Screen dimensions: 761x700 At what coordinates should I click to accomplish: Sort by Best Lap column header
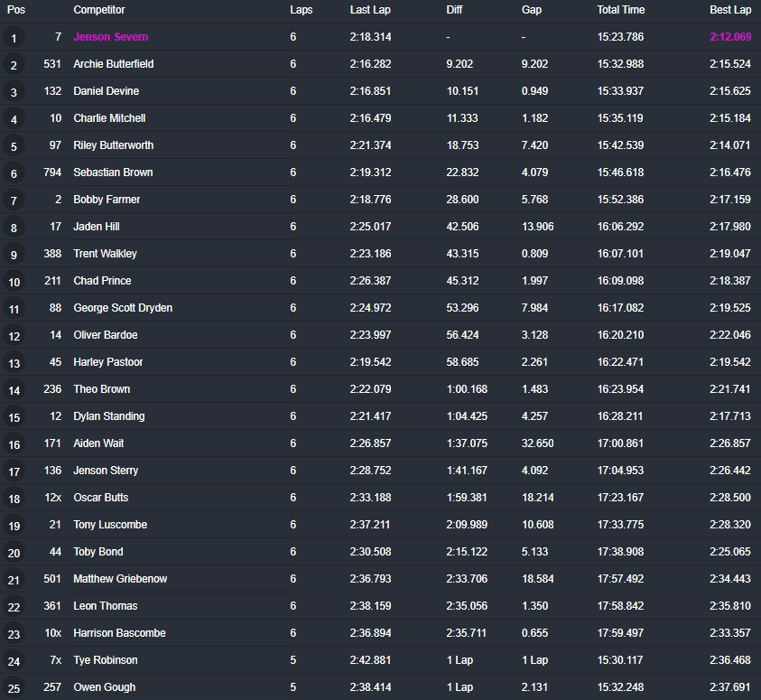pyautogui.click(x=730, y=10)
